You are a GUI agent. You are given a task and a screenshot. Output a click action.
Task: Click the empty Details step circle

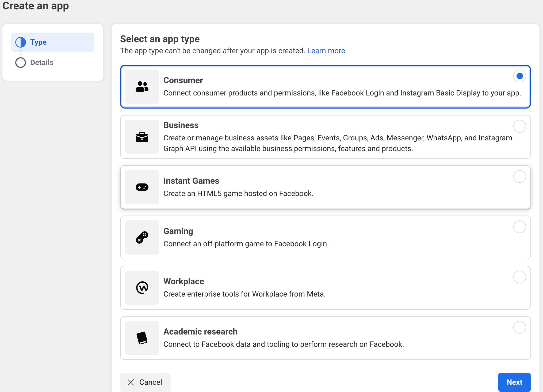21,63
